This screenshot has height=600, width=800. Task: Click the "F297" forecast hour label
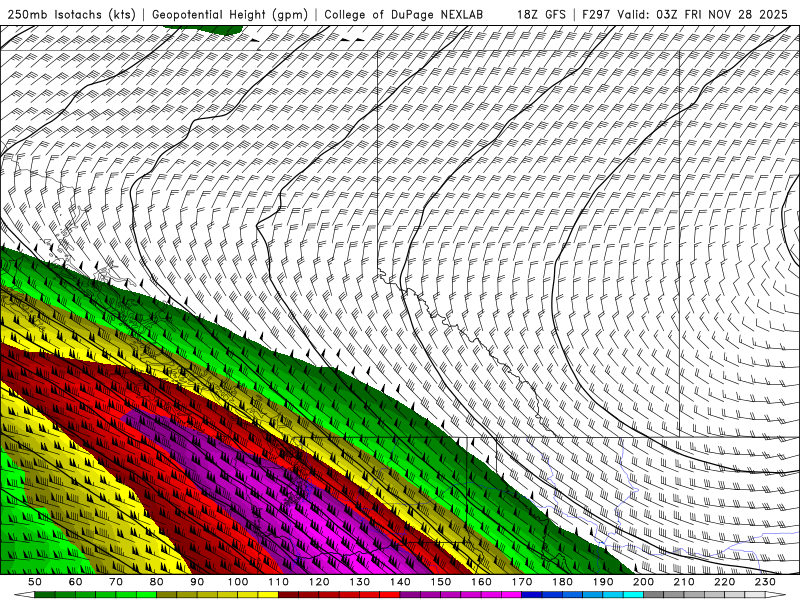(x=596, y=15)
